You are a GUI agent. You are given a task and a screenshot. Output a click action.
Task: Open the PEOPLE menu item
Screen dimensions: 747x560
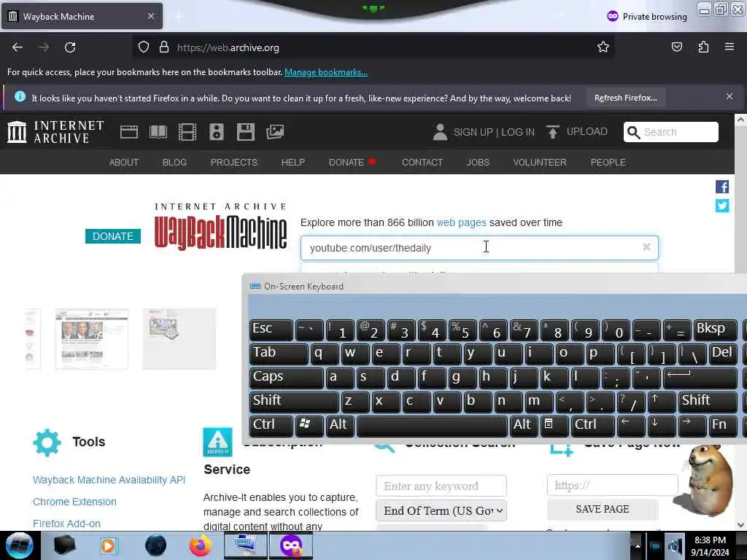click(x=608, y=163)
